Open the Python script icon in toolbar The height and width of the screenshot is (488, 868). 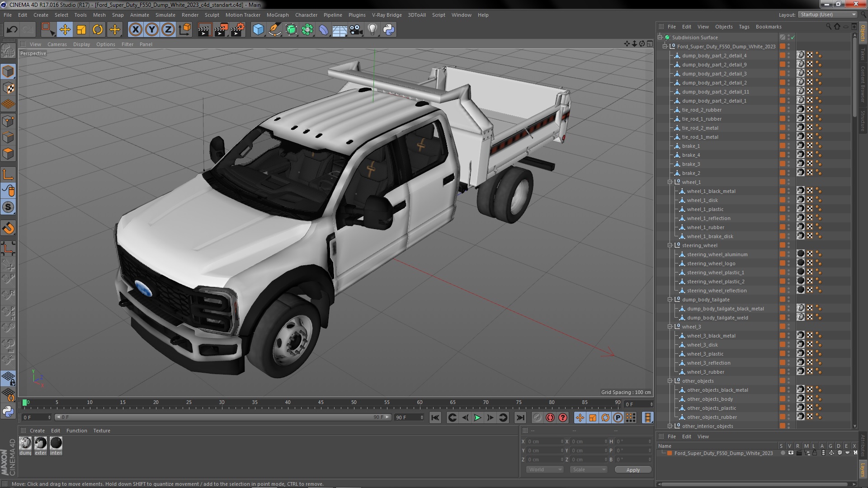[389, 30]
